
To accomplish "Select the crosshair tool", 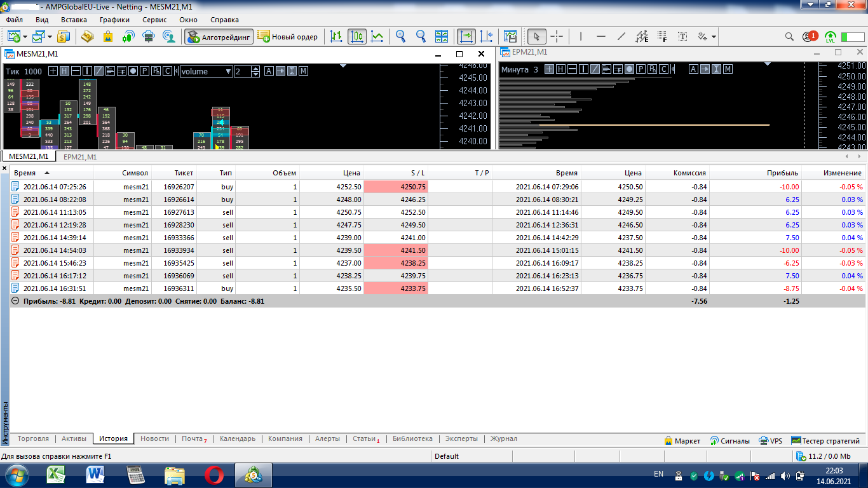I will tap(557, 36).
